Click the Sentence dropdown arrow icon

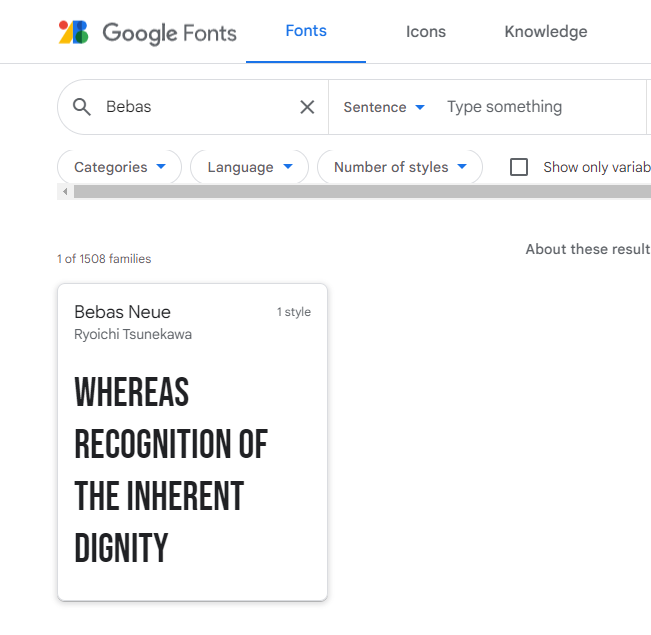(x=420, y=108)
